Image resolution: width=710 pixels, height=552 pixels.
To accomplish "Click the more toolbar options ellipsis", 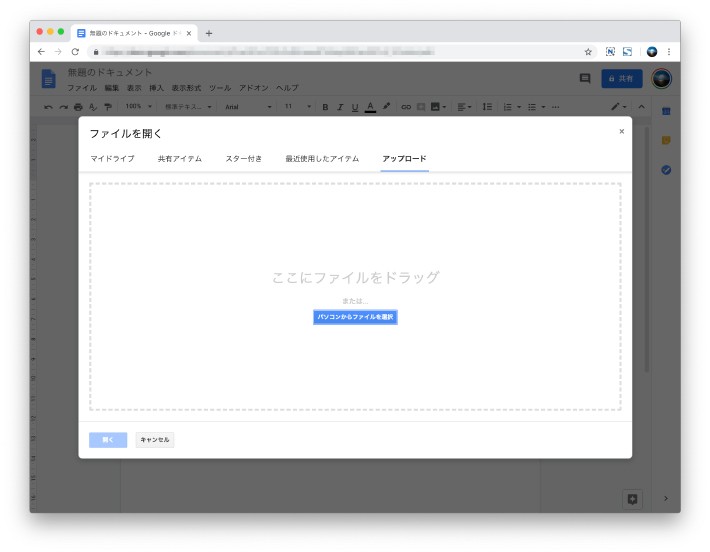I will coord(556,107).
